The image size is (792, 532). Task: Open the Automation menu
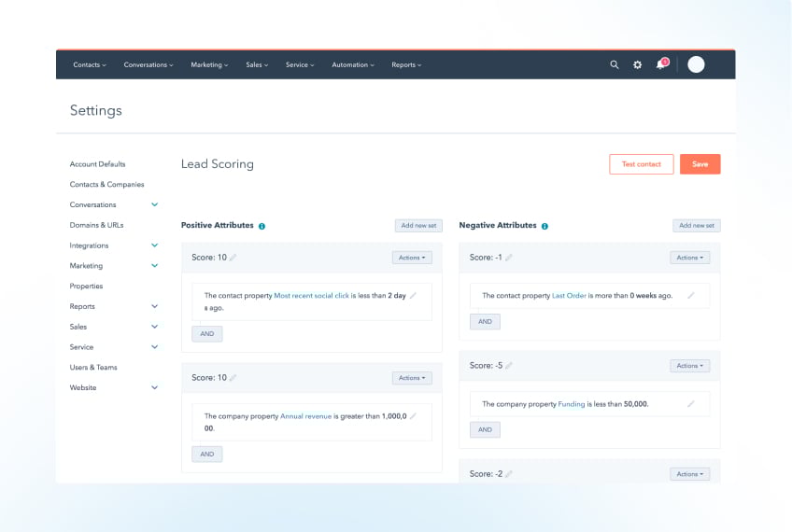[x=352, y=65]
